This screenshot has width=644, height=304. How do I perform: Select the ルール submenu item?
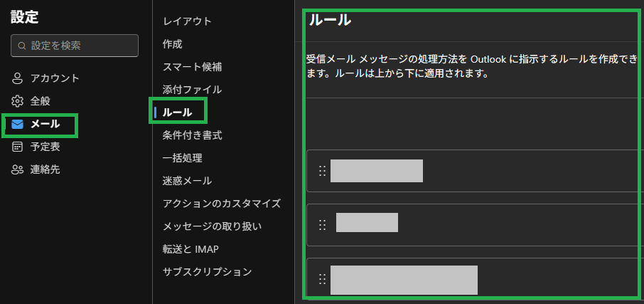click(x=178, y=112)
